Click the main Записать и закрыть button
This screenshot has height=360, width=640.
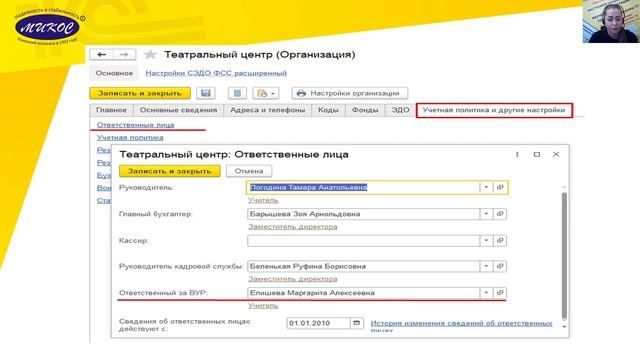click(x=140, y=93)
